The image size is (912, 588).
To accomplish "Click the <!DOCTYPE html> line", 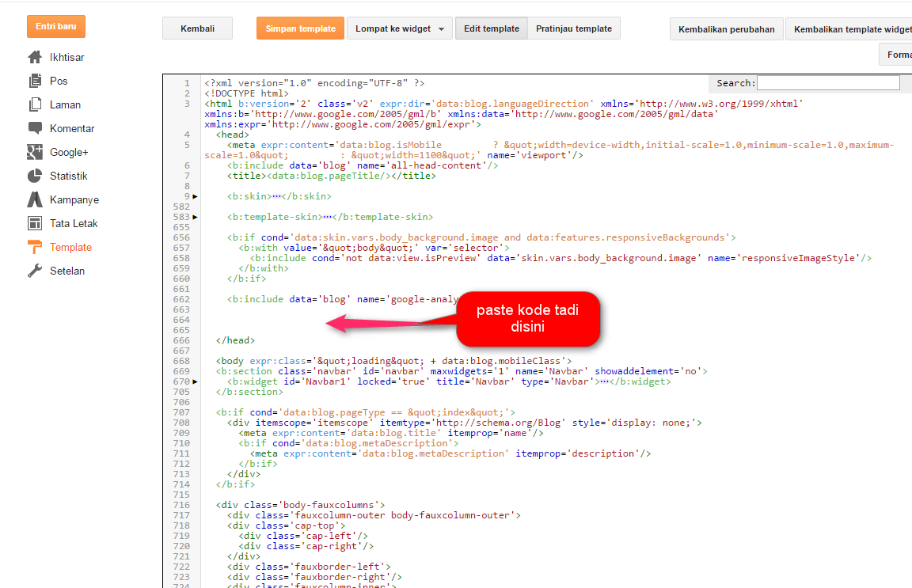I will tap(247, 93).
